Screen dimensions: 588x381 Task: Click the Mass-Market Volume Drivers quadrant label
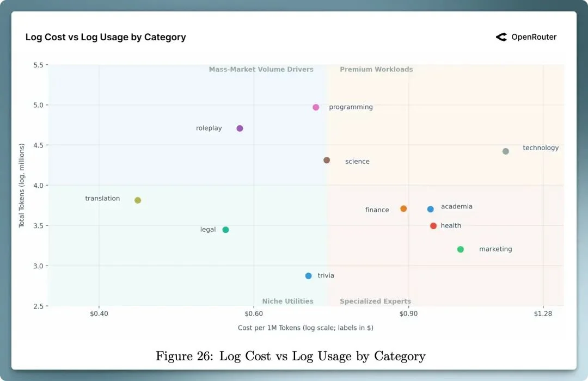(261, 70)
